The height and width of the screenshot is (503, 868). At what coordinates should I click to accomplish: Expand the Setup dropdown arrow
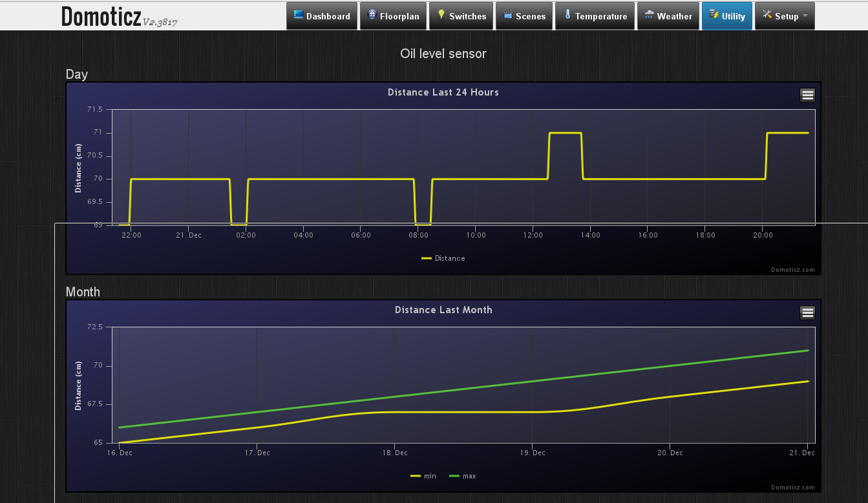coord(805,16)
